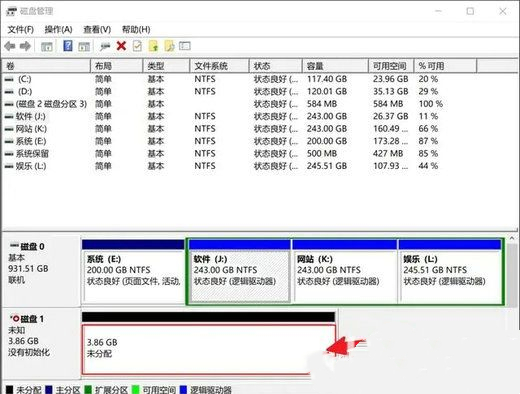Open Help with the blue question-mark icon

coord(68,46)
